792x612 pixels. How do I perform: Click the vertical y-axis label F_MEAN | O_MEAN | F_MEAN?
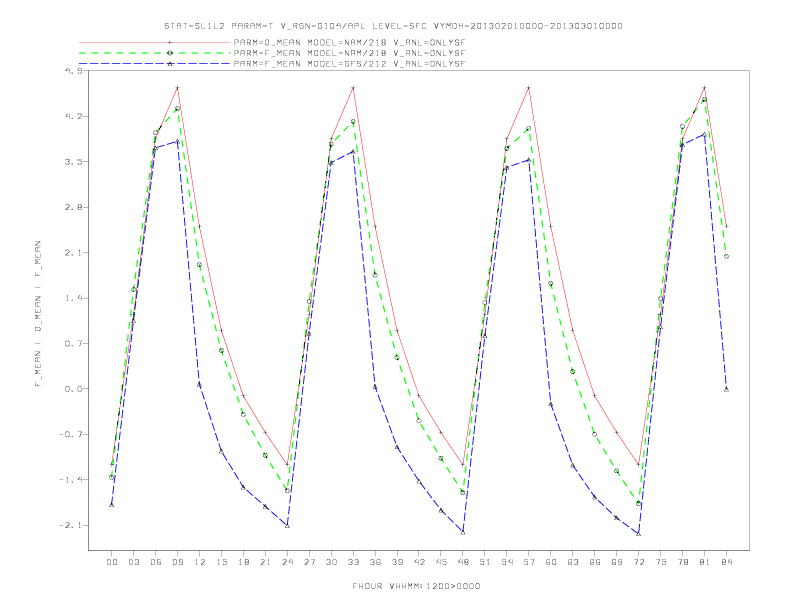click(38, 314)
